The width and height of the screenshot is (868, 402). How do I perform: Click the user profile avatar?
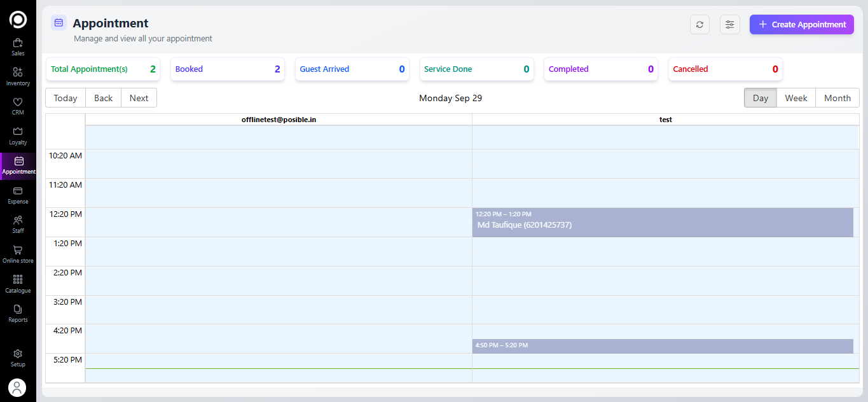click(17, 387)
